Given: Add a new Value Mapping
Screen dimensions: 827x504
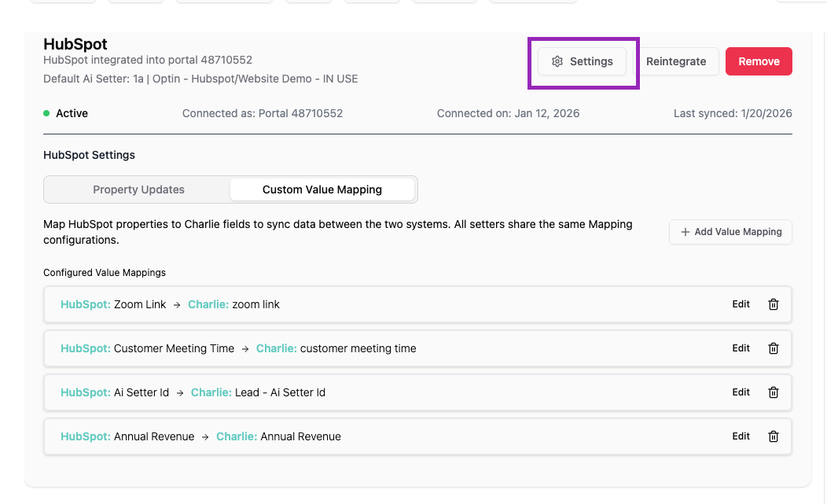Looking at the screenshot, I should [730, 232].
